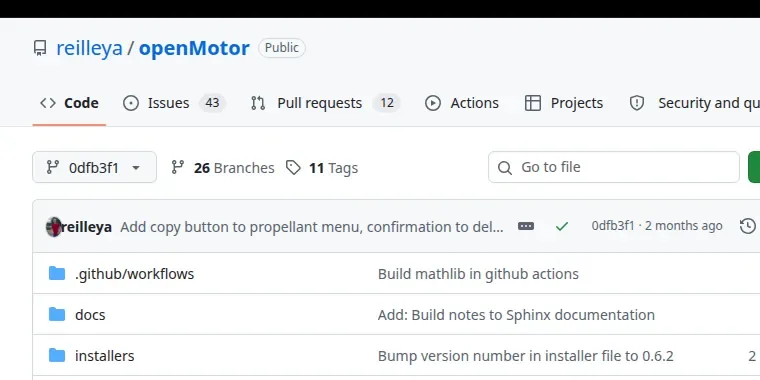
Task: Open the latest commit message link
Action: click(312, 227)
